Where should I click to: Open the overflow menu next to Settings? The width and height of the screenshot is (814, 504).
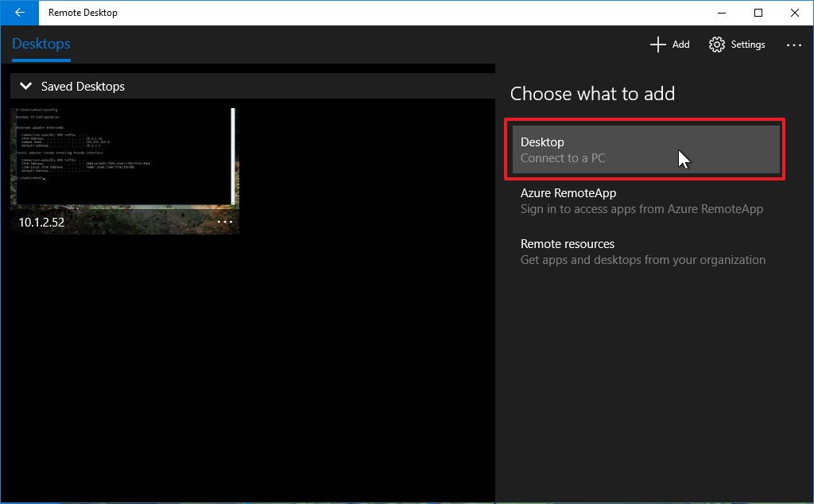click(x=793, y=45)
